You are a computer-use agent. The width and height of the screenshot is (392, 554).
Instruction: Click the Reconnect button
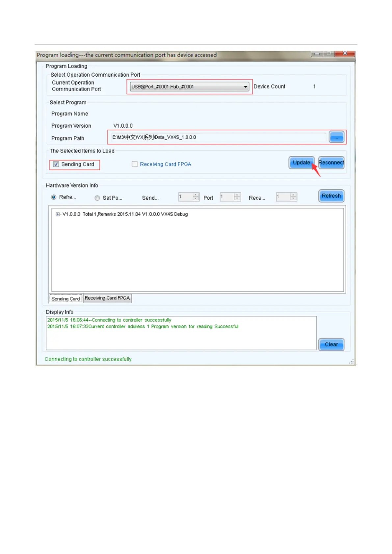331,163
